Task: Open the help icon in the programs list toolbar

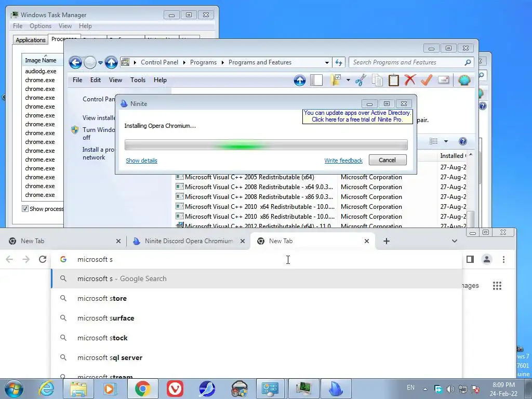Action: click(x=463, y=141)
